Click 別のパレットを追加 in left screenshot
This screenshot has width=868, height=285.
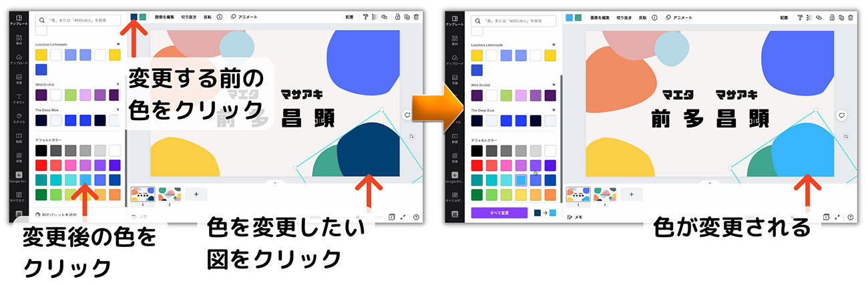coord(57,215)
